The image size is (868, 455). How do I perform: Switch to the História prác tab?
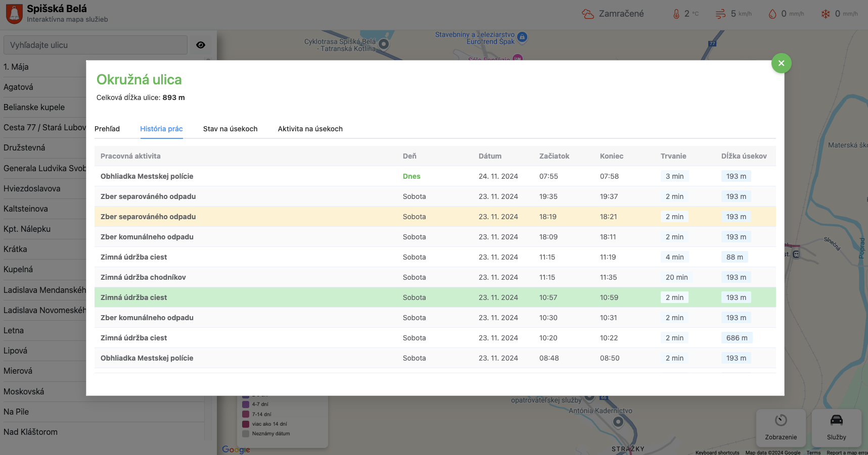161,129
